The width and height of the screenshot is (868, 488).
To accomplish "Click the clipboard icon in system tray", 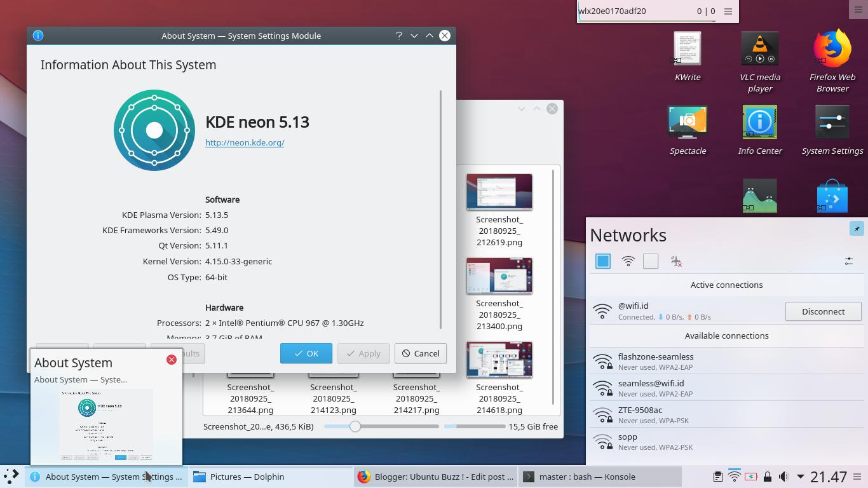I will pyautogui.click(x=717, y=477).
